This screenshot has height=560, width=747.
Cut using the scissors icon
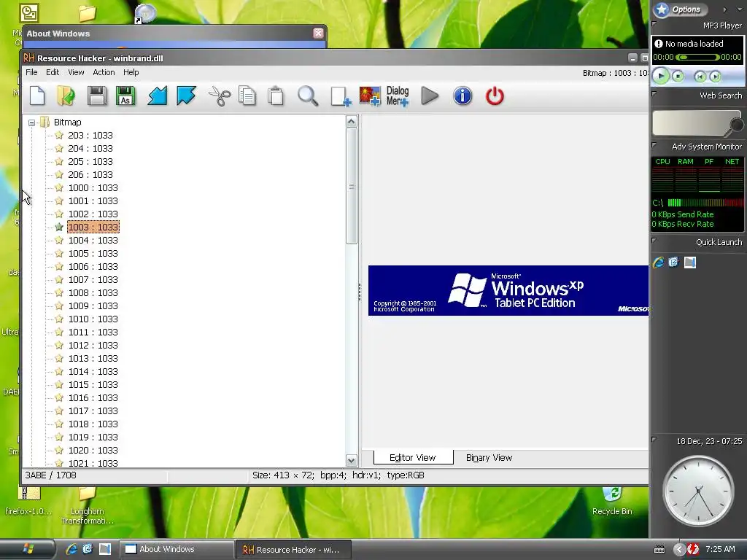pos(219,96)
